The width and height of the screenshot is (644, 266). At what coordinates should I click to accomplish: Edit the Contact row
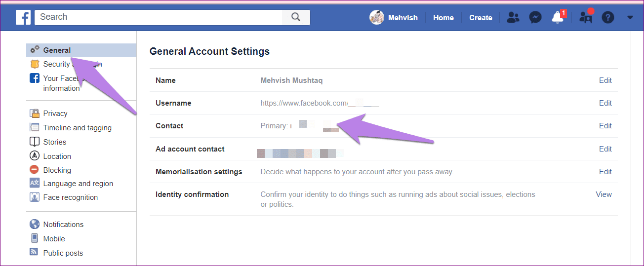[605, 126]
